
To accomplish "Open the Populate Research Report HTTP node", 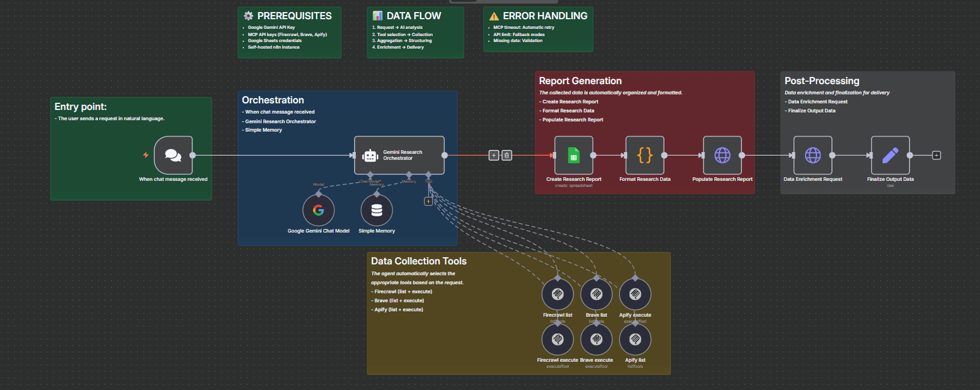I will click(x=722, y=155).
